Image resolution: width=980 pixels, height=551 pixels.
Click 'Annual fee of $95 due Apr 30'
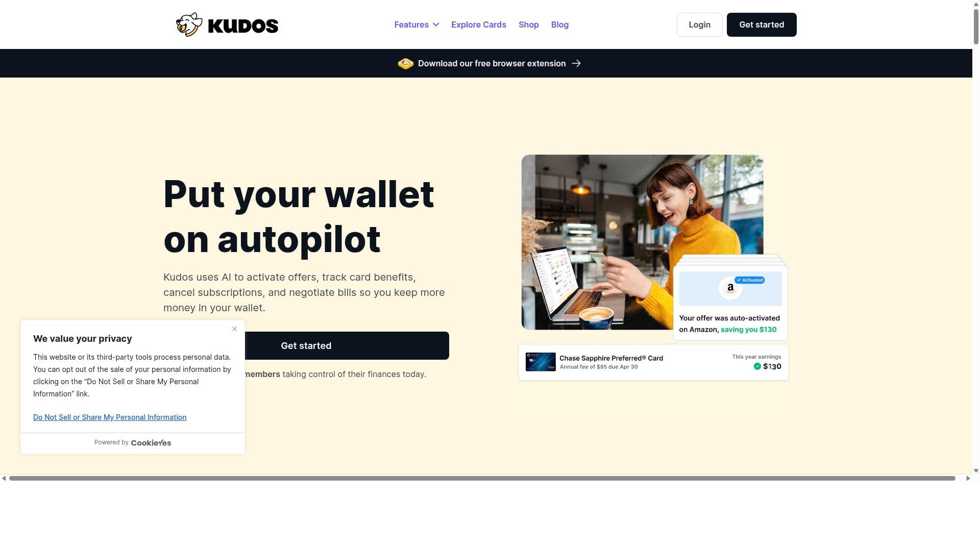(x=599, y=367)
